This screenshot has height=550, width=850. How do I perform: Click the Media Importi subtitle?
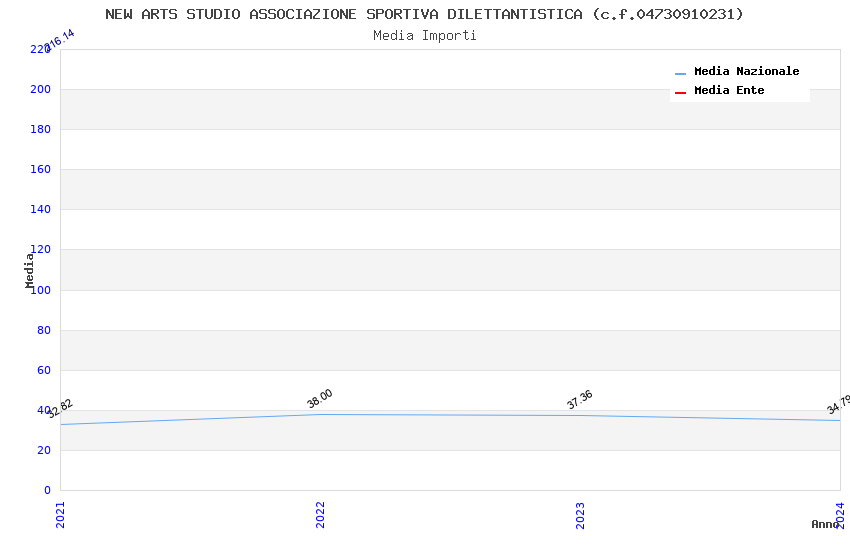click(424, 36)
